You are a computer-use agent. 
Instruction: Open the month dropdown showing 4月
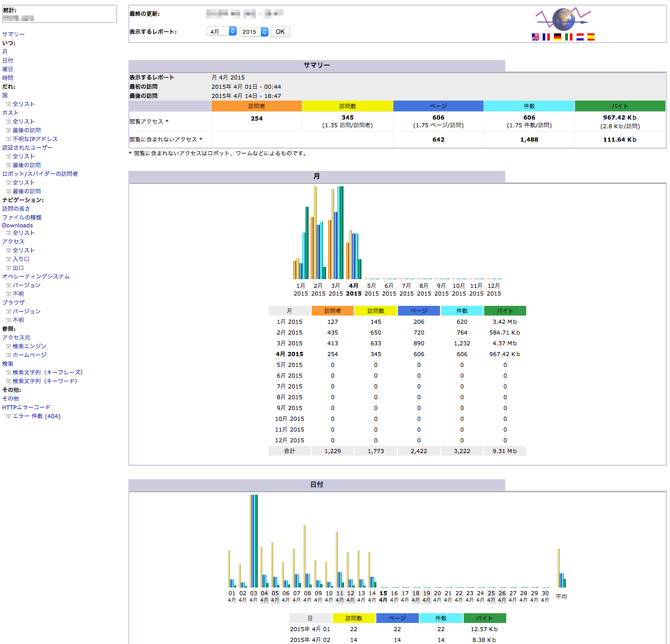point(221,32)
